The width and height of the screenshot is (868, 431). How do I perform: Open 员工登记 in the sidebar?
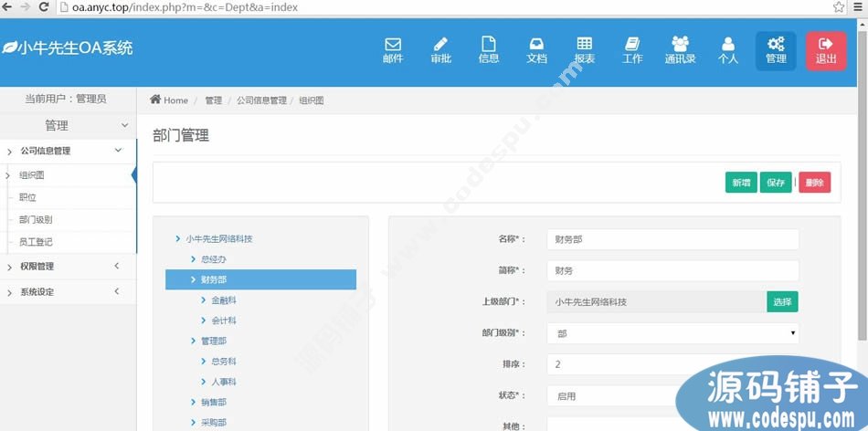coord(36,242)
